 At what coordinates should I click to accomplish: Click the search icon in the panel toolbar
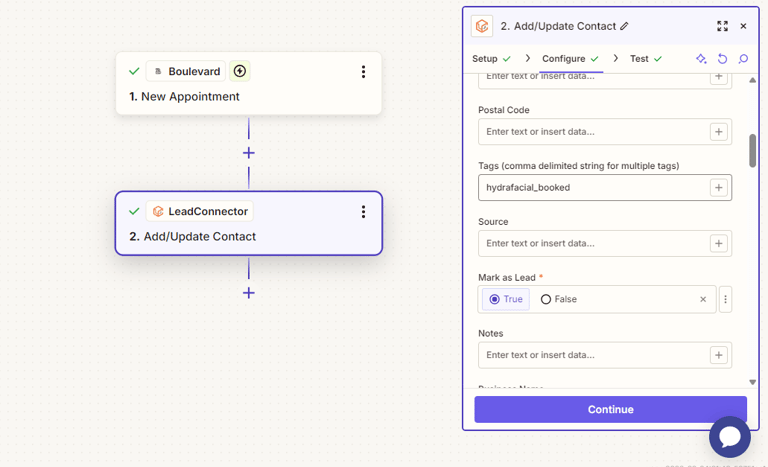click(x=743, y=59)
